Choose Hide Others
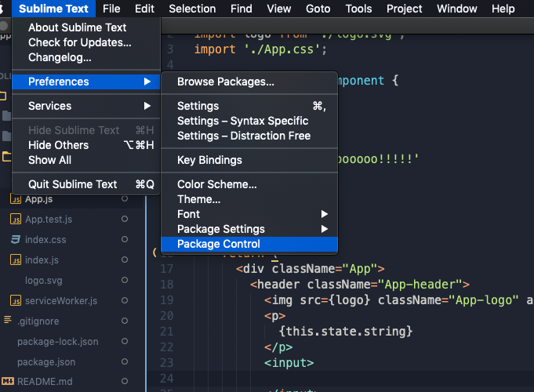This screenshot has height=392, width=534. point(85,145)
